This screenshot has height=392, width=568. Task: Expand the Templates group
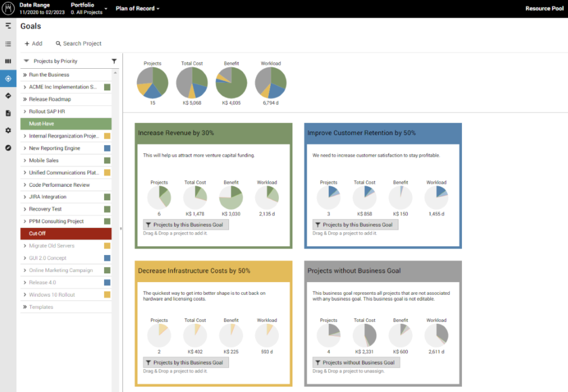[x=25, y=307]
